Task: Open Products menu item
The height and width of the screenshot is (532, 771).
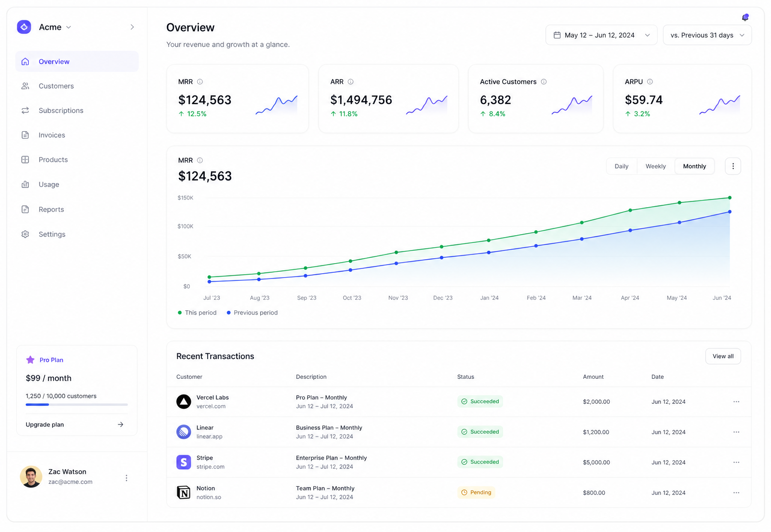Action: [x=77, y=160]
